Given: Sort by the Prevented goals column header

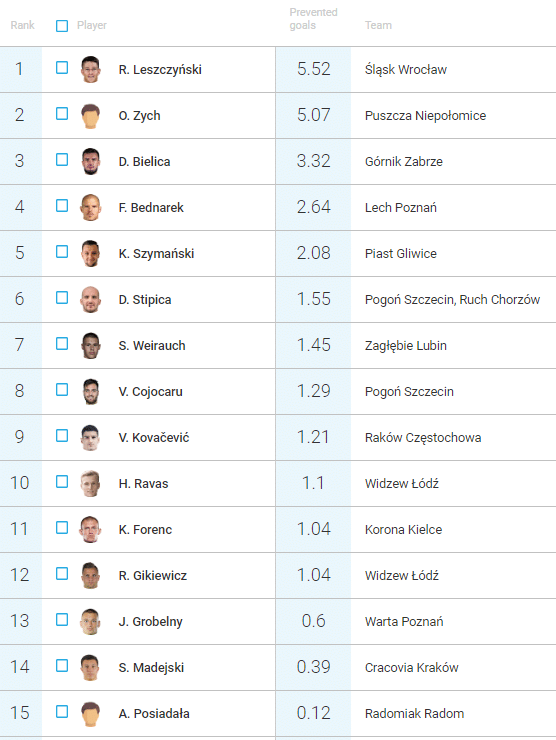Looking at the screenshot, I should [313, 19].
